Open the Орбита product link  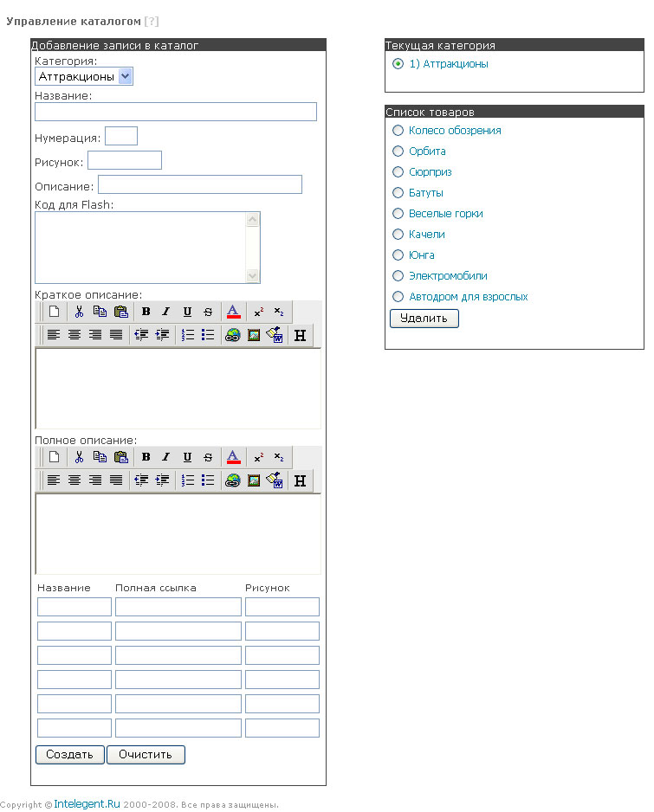coord(427,151)
